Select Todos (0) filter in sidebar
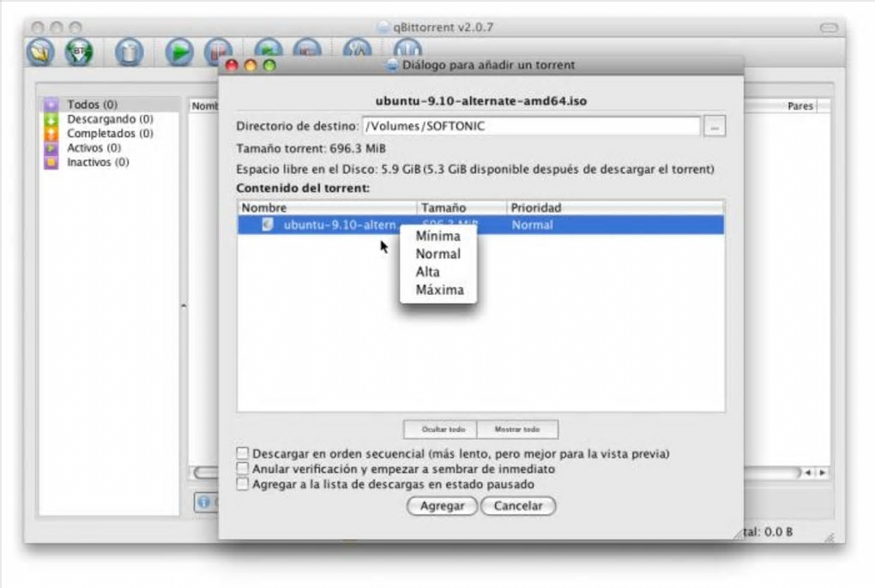875x588 pixels. coord(92,105)
